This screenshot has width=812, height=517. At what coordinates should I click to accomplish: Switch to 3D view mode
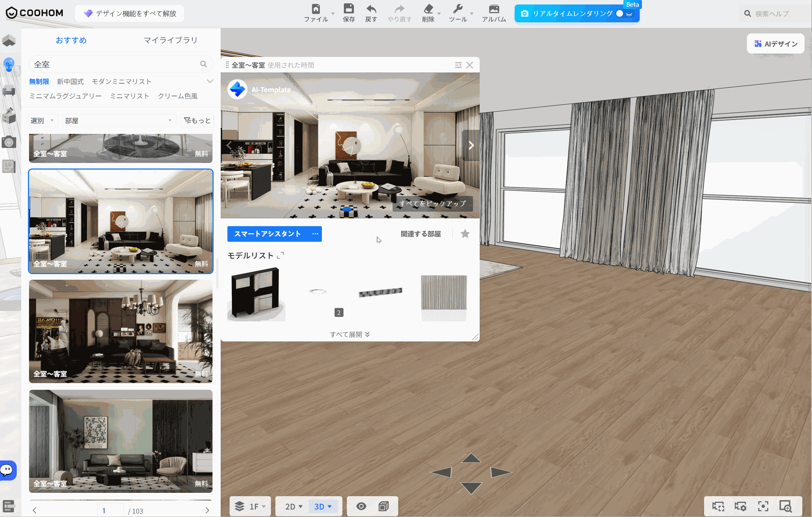(x=323, y=506)
